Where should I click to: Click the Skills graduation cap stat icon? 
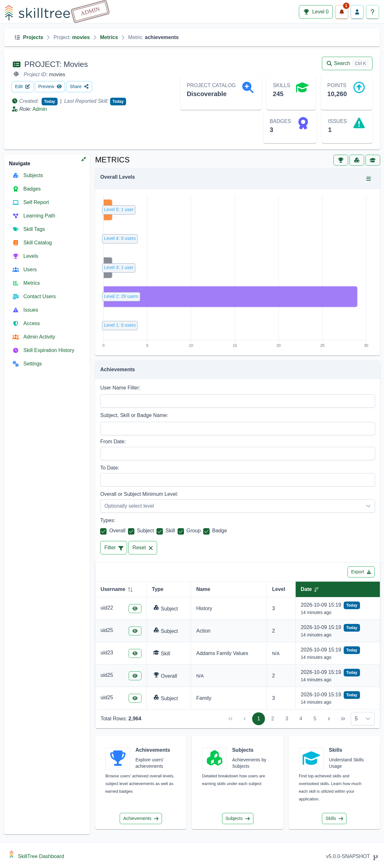click(x=302, y=87)
